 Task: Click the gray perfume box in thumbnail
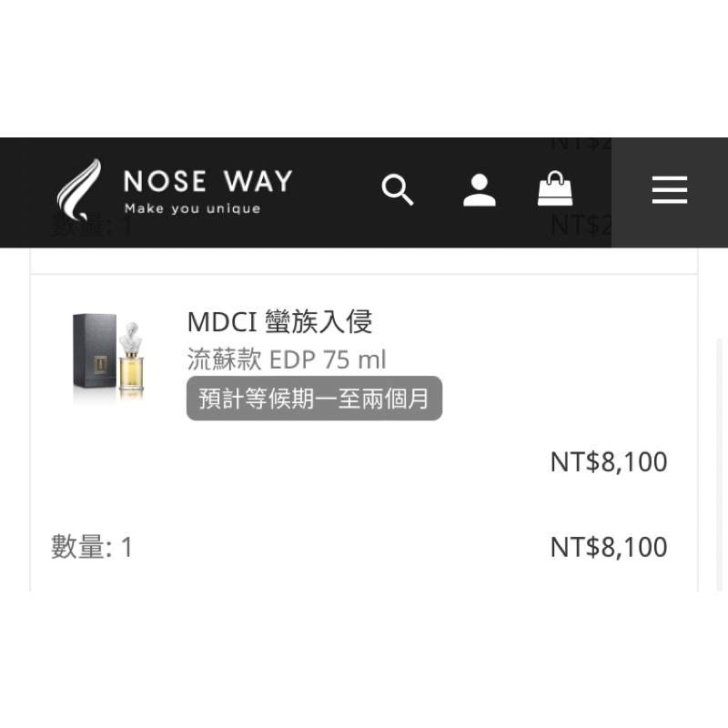click(x=95, y=351)
